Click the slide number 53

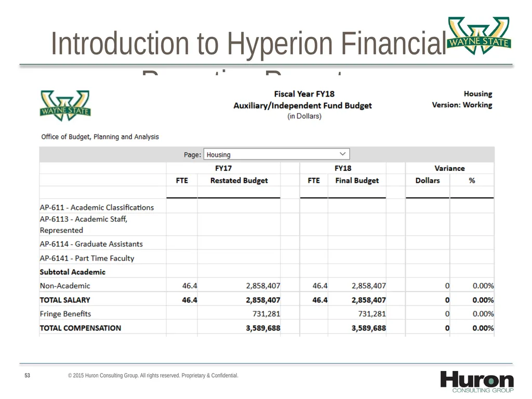tap(27, 375)
